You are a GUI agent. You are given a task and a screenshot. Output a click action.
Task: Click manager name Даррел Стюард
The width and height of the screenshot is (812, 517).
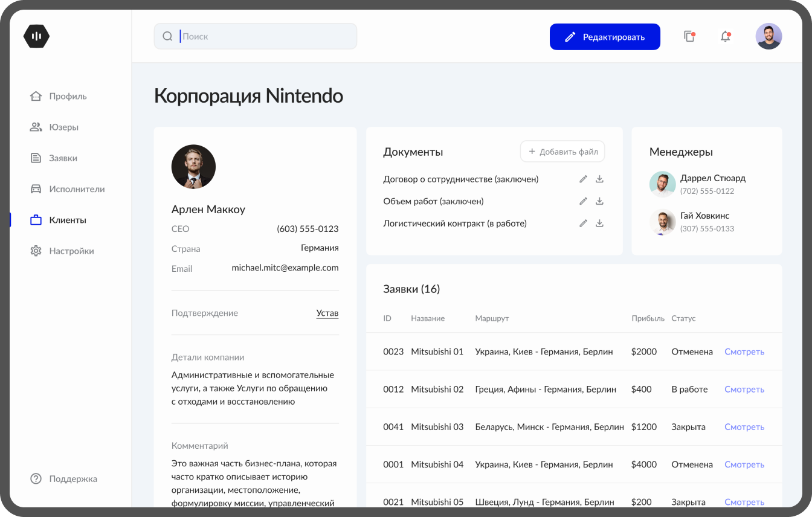coord(713,178)
